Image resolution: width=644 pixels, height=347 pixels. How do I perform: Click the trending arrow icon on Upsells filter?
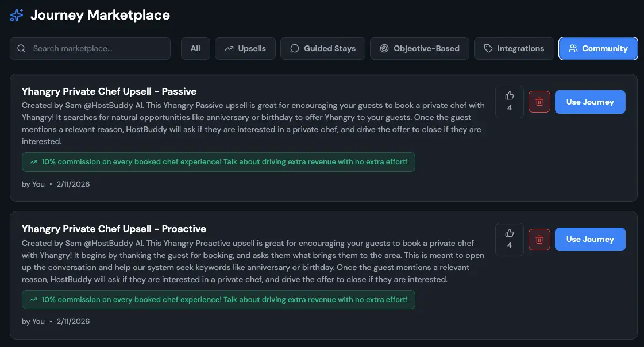pyautogui.click(x=229, y=48)
